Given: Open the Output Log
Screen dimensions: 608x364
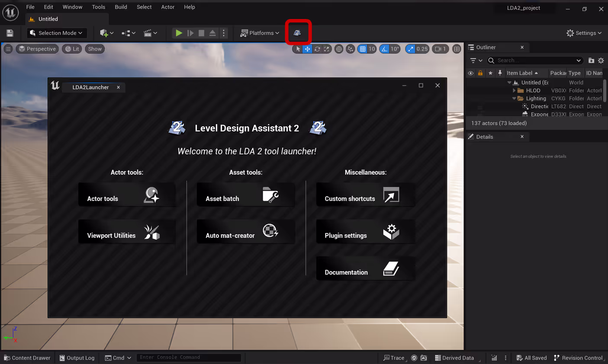Looking at the screenshot, I should click(x=77, y=358).
